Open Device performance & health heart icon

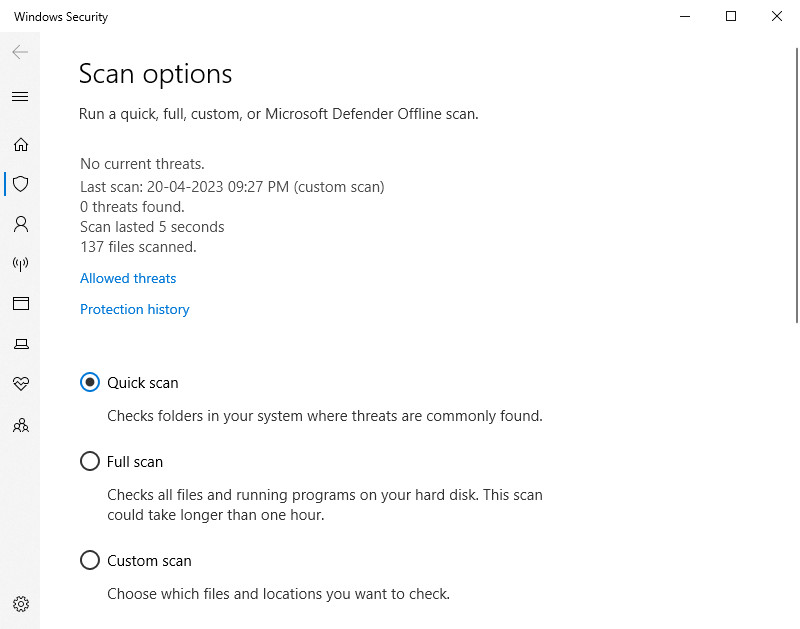(20, 383)
